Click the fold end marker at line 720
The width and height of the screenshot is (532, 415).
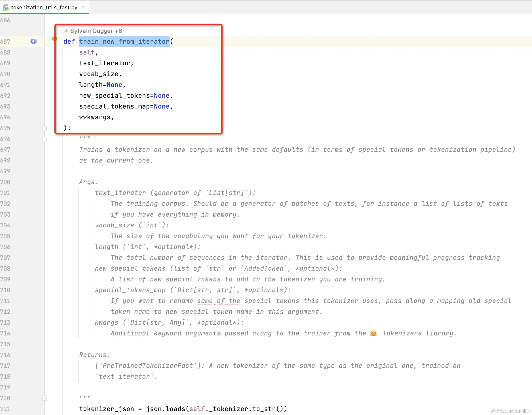[45, 398]
